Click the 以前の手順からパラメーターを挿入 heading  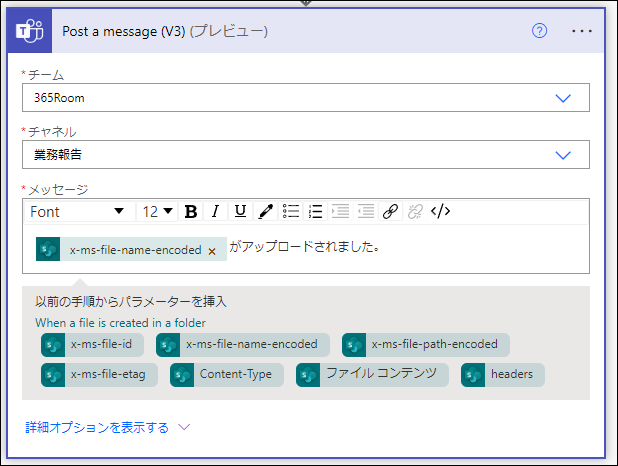[x=131, y=302]
